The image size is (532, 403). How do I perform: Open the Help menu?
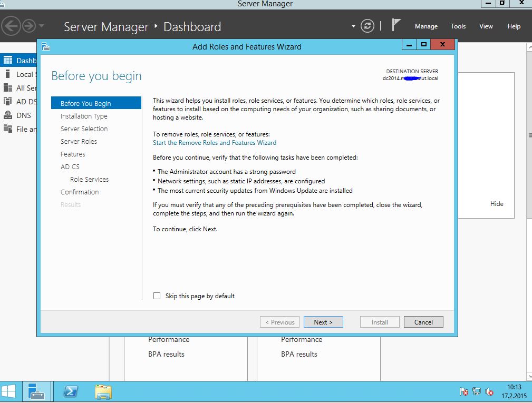pyautogui.click(x=514, y=26)
